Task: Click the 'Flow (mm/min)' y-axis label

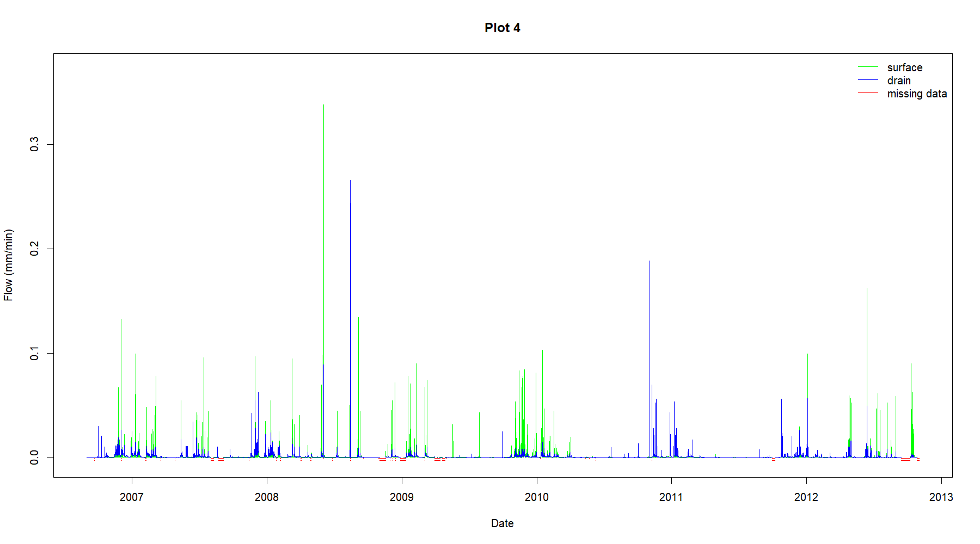Action: tap(8, 265)
